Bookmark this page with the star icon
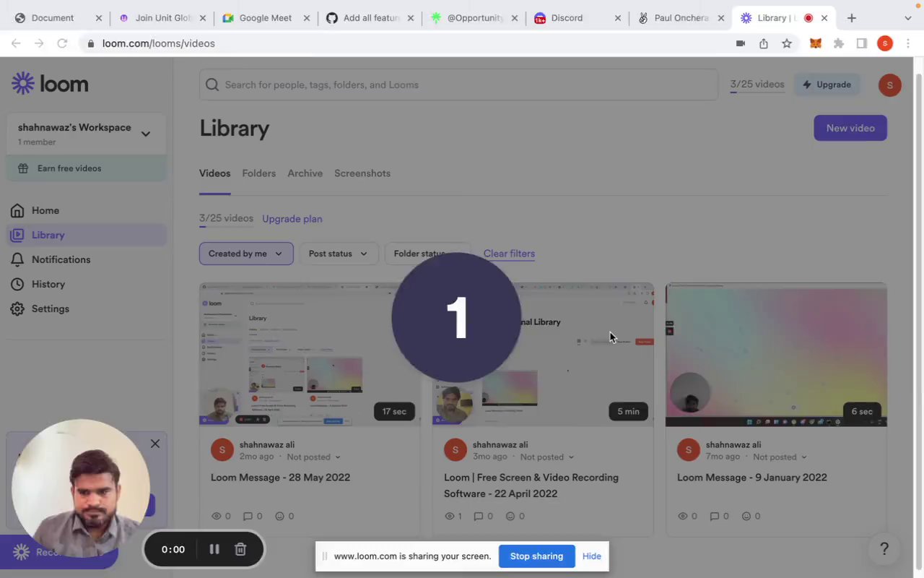The height and width of the screenshot is (578, 924). click(x=787, y=43)
